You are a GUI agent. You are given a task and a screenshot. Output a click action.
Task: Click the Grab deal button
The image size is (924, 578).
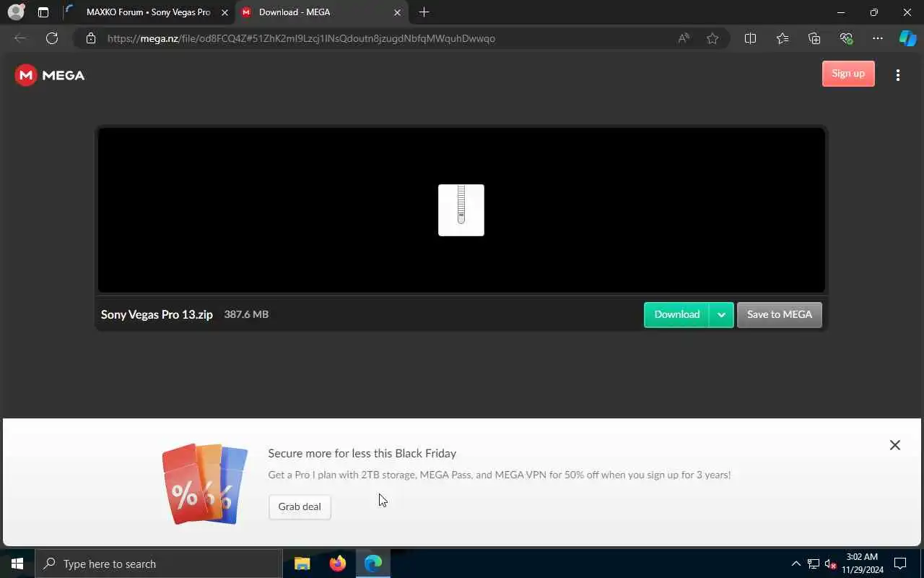300,506
